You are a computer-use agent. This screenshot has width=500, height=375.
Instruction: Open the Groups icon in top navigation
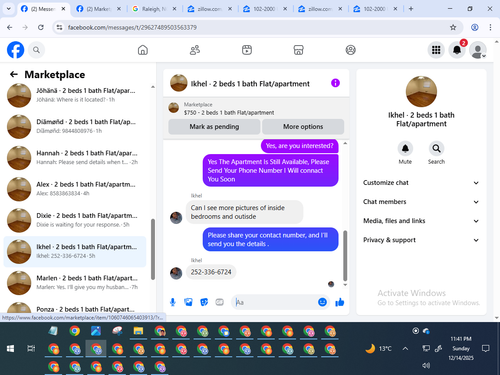[350, 50]
